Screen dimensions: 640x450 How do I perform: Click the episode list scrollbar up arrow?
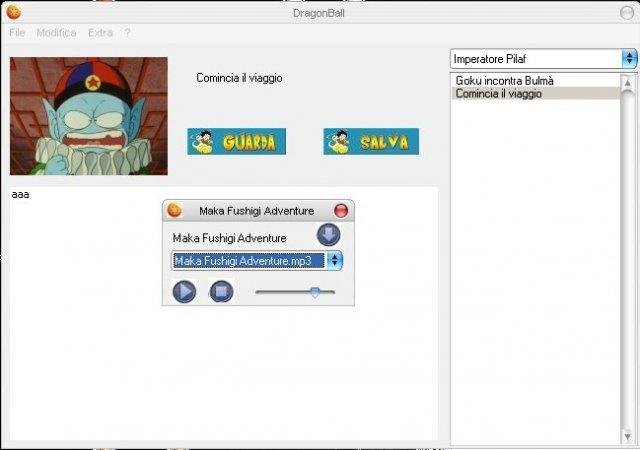point(628,82)
